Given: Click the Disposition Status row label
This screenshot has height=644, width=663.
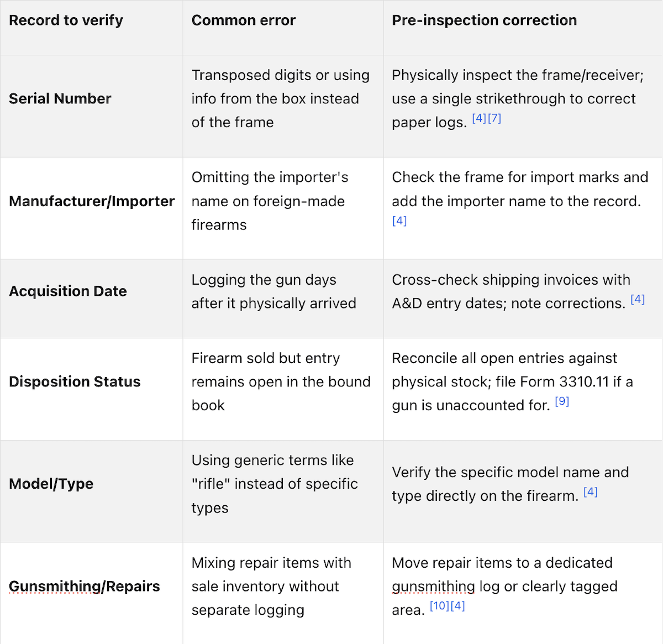Looking at the screenshot, I should 75,382.
